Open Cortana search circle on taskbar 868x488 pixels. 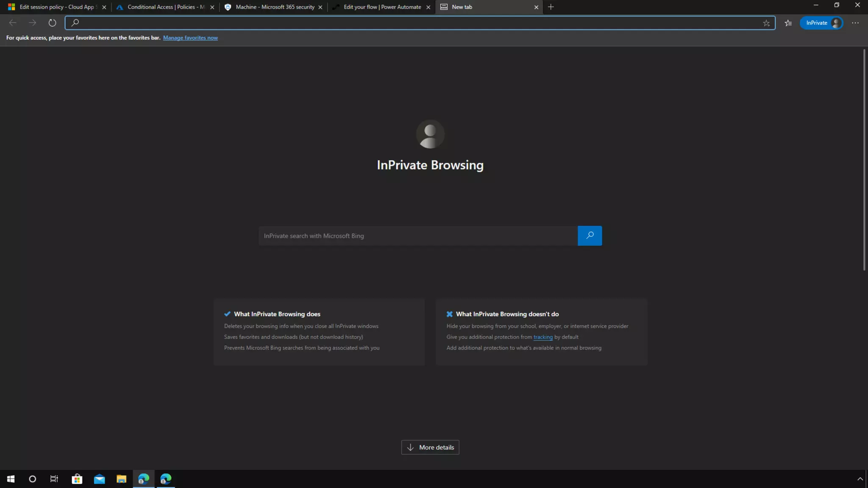pyautogui.click(x=33, y=479)
